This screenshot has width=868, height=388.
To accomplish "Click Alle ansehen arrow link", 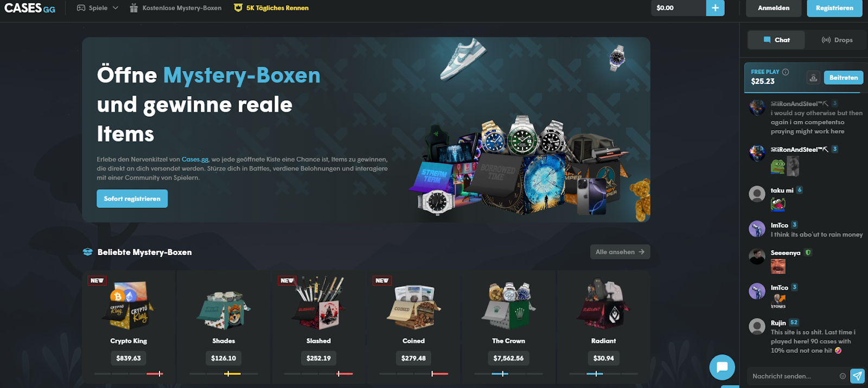I will click(x=620, y=252).
